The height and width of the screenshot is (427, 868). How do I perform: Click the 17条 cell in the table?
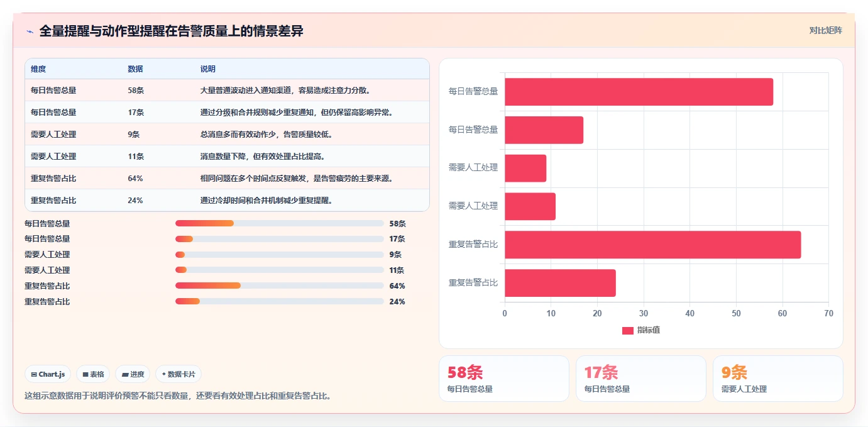[136, 113]
